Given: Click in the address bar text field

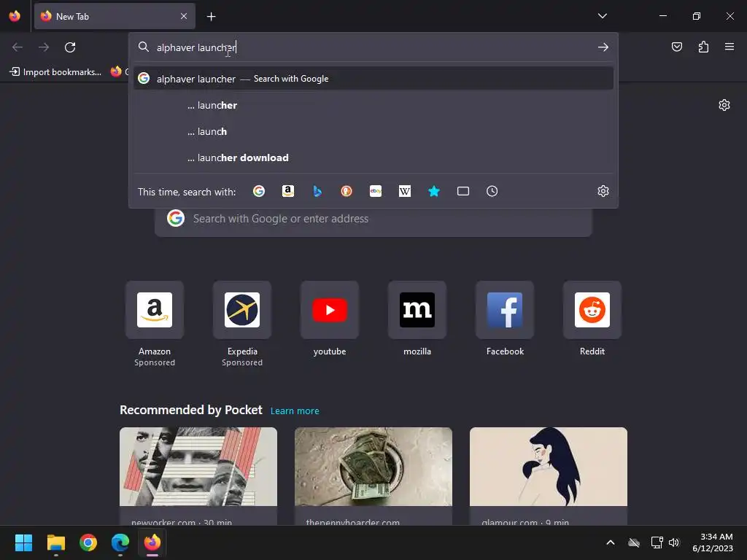Looking at the screenshot, I should point(373,47).
